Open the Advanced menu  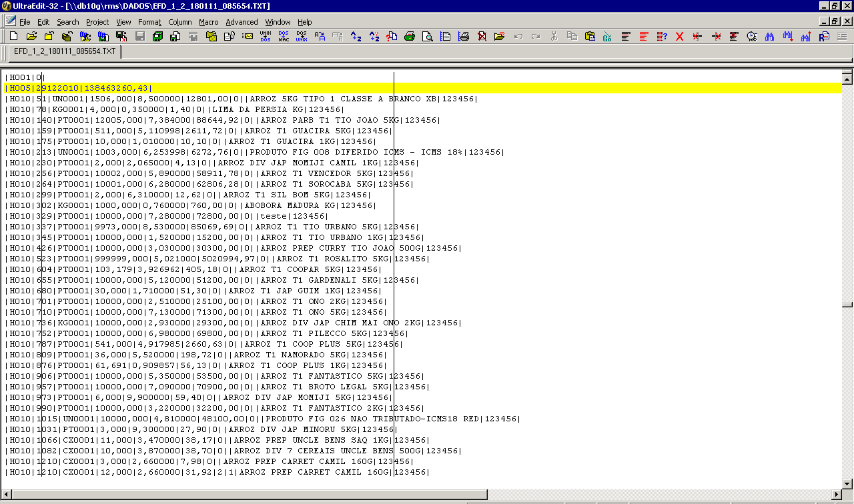tap(242, 22)
